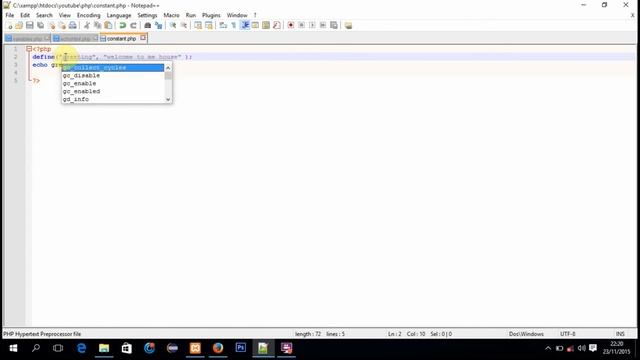This screenshot has width=640, height=360.
Task: Open the Encoding menu
Action: [89, 15]
